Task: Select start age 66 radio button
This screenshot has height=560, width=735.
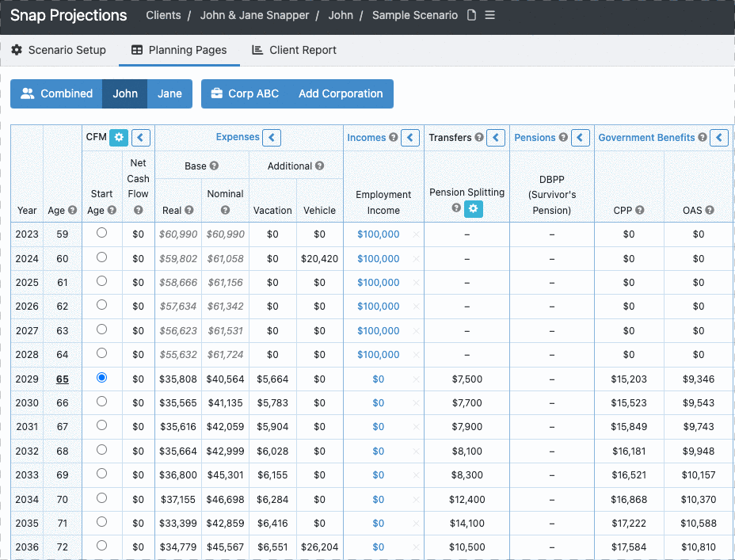Action: tap(101, 402)
